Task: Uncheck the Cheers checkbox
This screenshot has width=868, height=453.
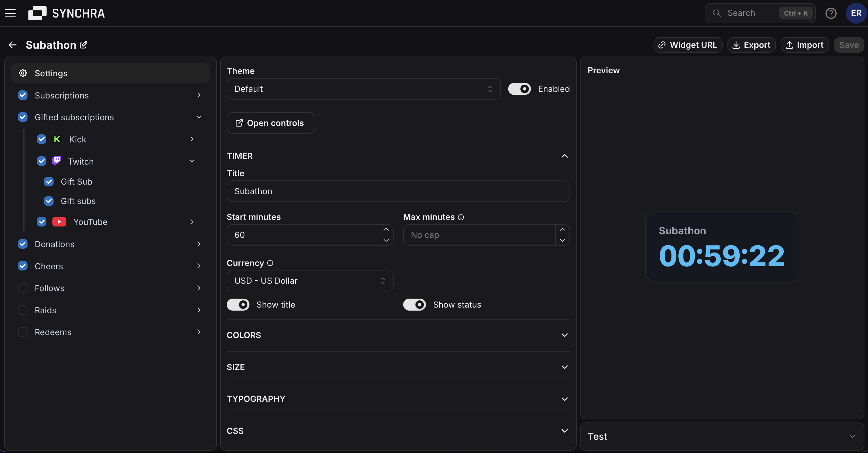Action: 22,266
